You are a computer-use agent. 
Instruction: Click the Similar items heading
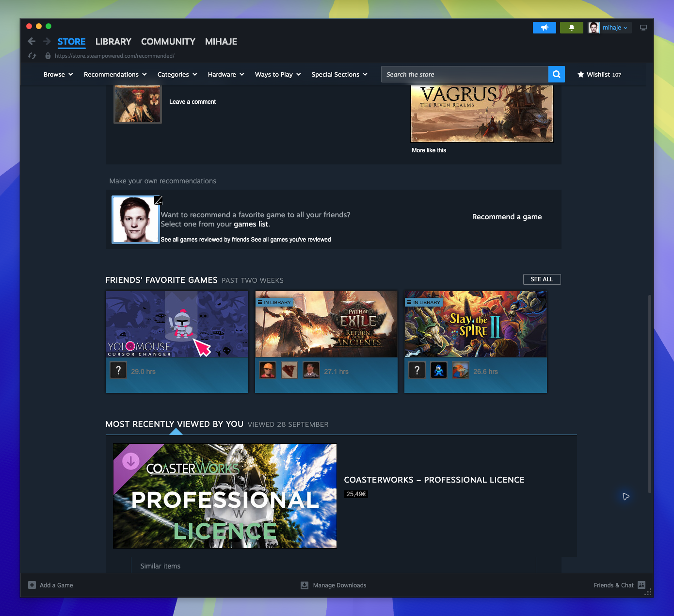[x=160, y=566]
